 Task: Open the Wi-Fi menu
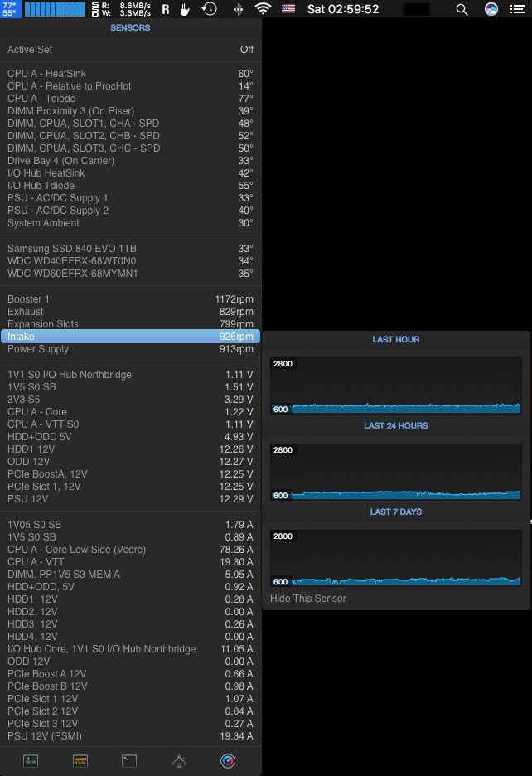263,9
